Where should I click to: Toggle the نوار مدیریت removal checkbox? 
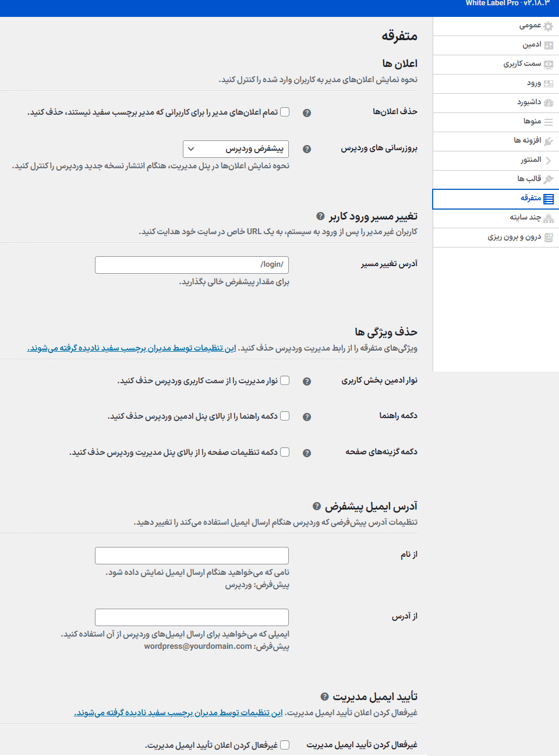click(285, 380)
